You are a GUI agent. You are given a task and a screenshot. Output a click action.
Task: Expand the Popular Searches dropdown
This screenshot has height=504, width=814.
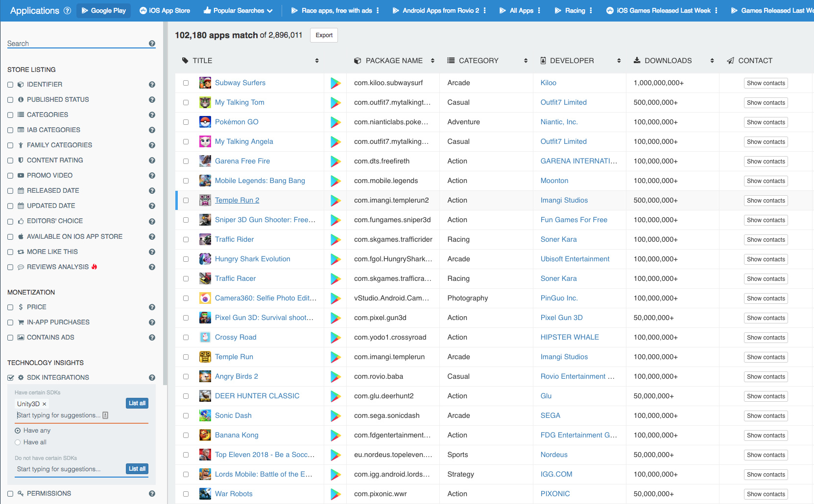coord(239,10)
